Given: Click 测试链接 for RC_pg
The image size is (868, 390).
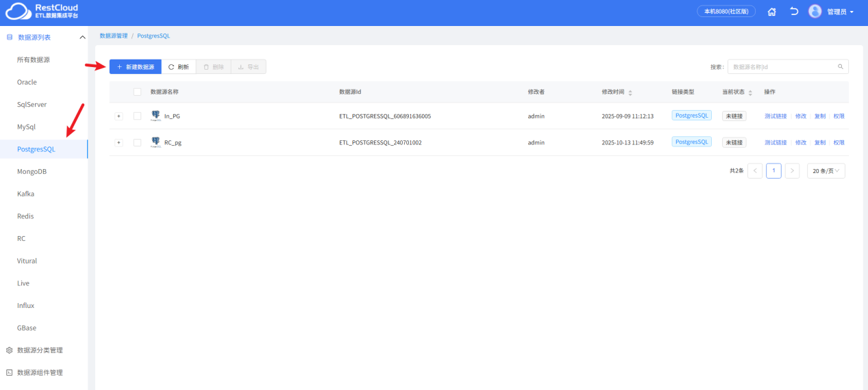Looking at the screenshot, I should click(x=776, y=143).
